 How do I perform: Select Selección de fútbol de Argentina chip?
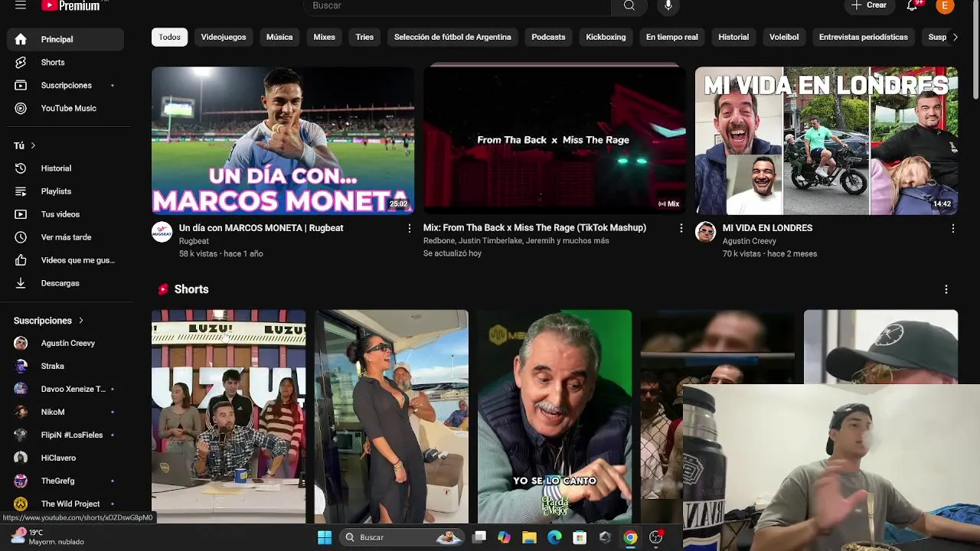(452, 37)
